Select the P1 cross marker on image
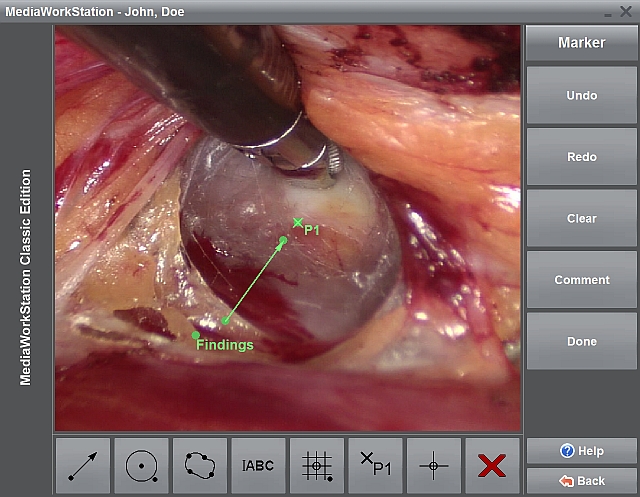Image resolution: width=640 pixels, height=497 pixels. coord(298,223)
